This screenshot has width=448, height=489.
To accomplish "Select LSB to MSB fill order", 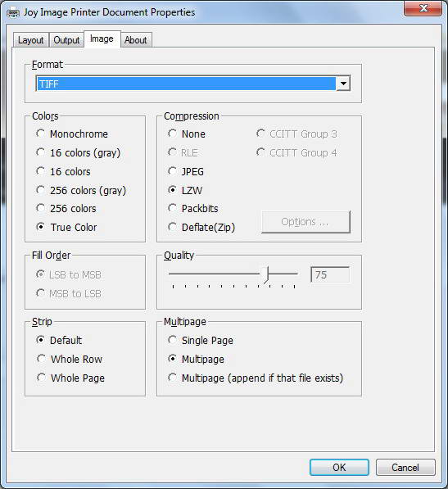I will [69, 274].
